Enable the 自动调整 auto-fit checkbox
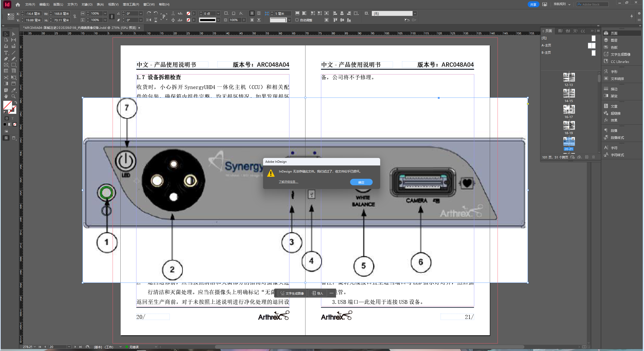Screen dimensions: 644x351 297,20
